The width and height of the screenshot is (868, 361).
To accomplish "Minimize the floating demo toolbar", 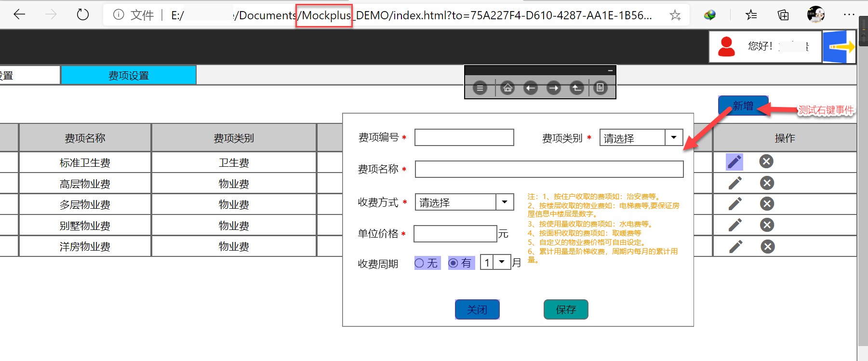I will pos(610,70).
